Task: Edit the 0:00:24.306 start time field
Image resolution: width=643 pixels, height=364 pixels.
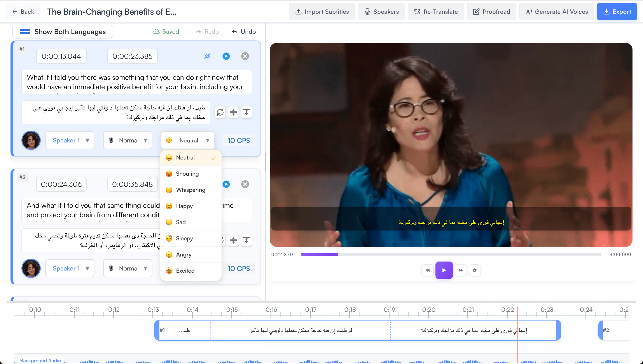Action: tap(61, 184)
